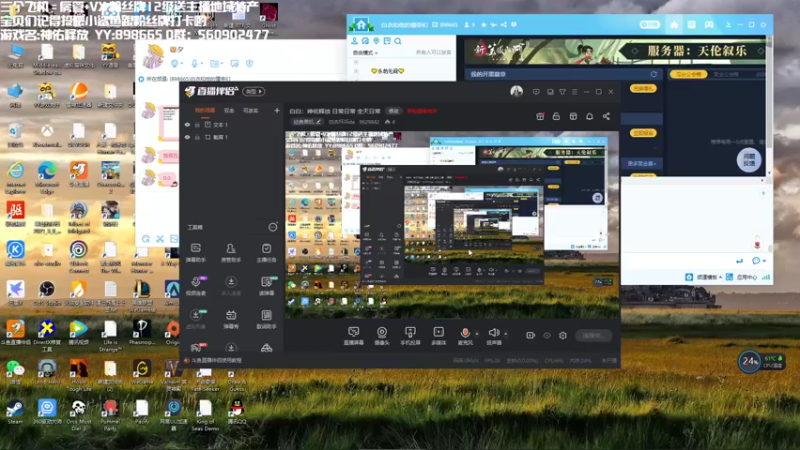Open the 主播任务 tool in the toolbox
The width and height of the screenshot is (800, 450).
pos(266,253)
